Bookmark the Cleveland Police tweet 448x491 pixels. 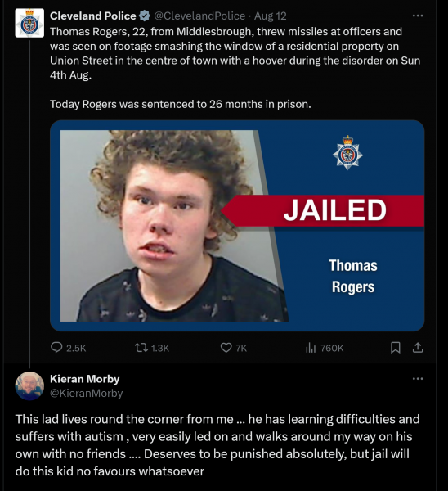(396, 348)
